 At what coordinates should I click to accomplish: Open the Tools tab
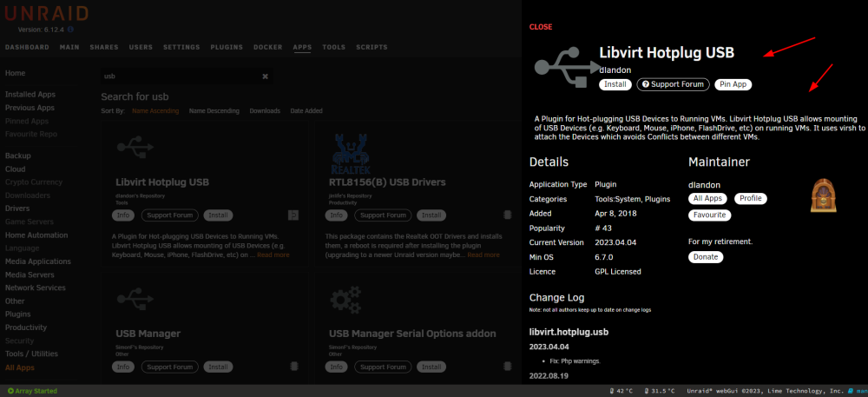[334, 47]
